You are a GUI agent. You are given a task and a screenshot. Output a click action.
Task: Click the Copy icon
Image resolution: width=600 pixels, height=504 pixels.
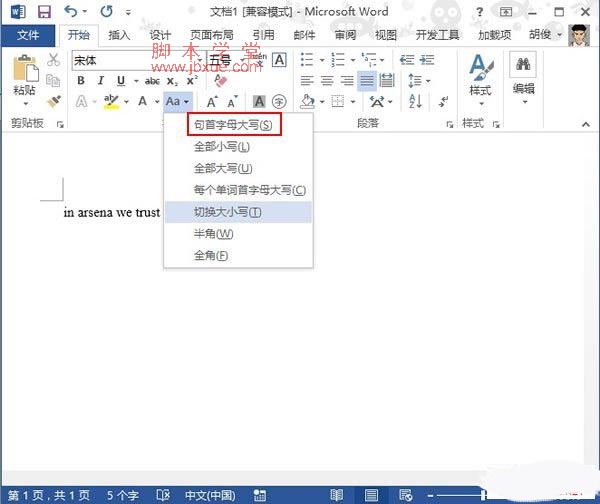tap(53, 80)
